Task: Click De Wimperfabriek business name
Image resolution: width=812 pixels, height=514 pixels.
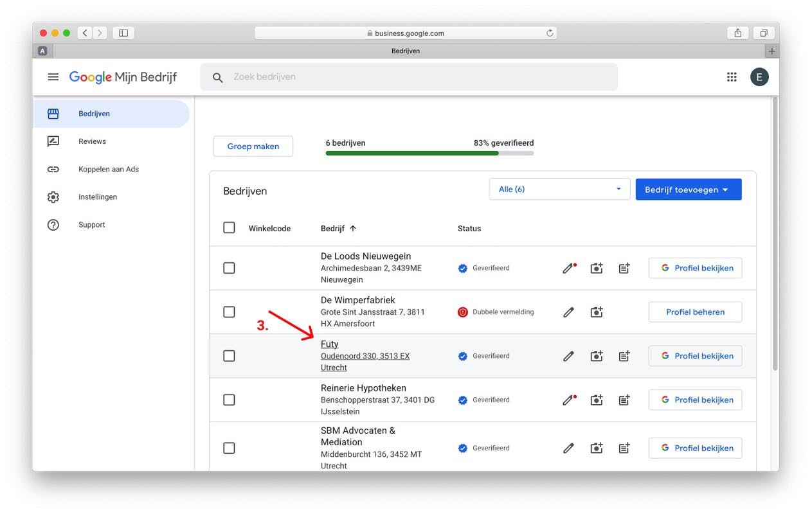Action: [358, 300]
